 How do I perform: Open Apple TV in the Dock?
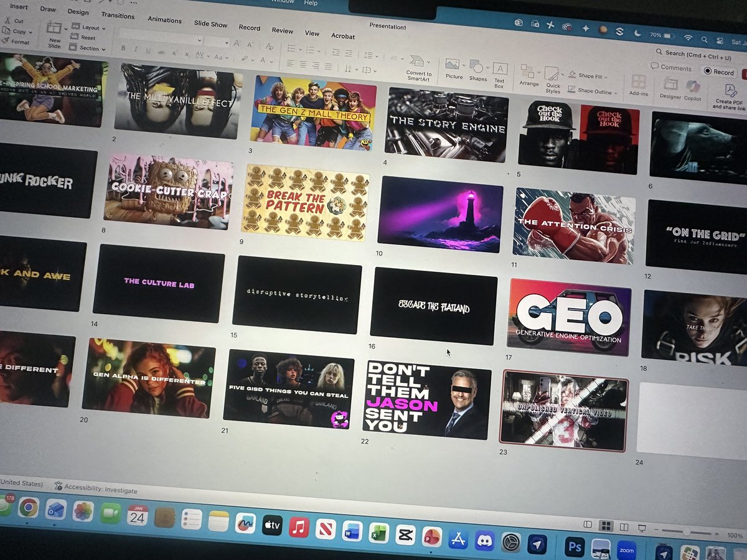point(273,525)
